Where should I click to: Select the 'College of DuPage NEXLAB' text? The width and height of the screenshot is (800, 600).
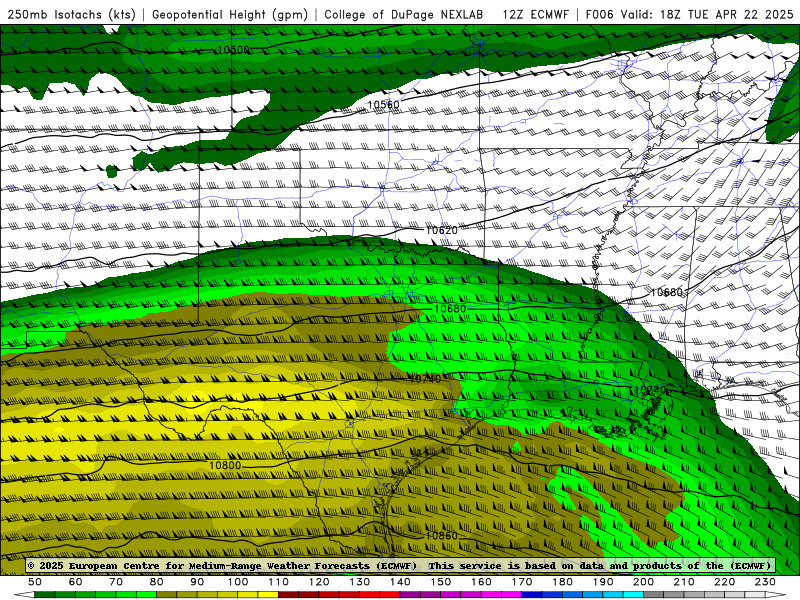point(404,15)
